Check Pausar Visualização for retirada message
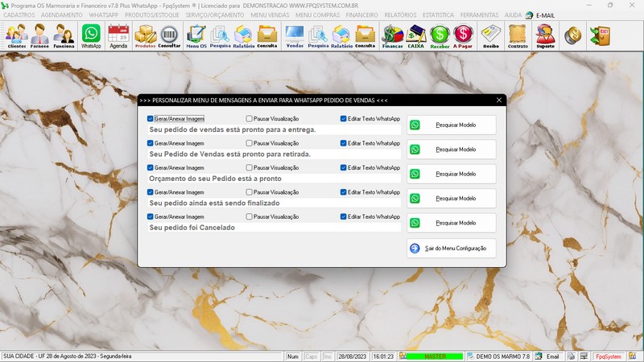Image resolution: width=644 pixels, height=362 pixels. 249,143
